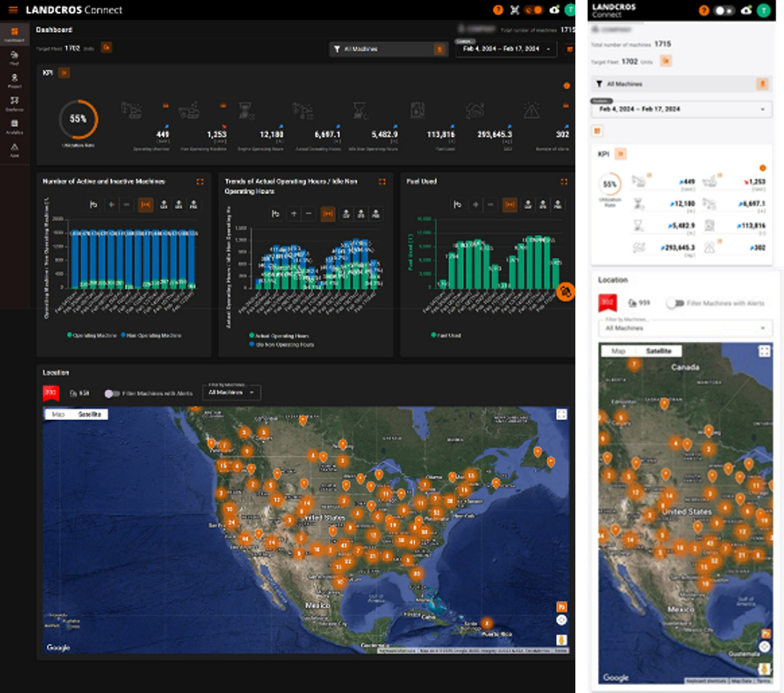Click the Target Fleet edit button in desktop view
Image resolution: width=784 pixels, height=693 pixels.
106,48
